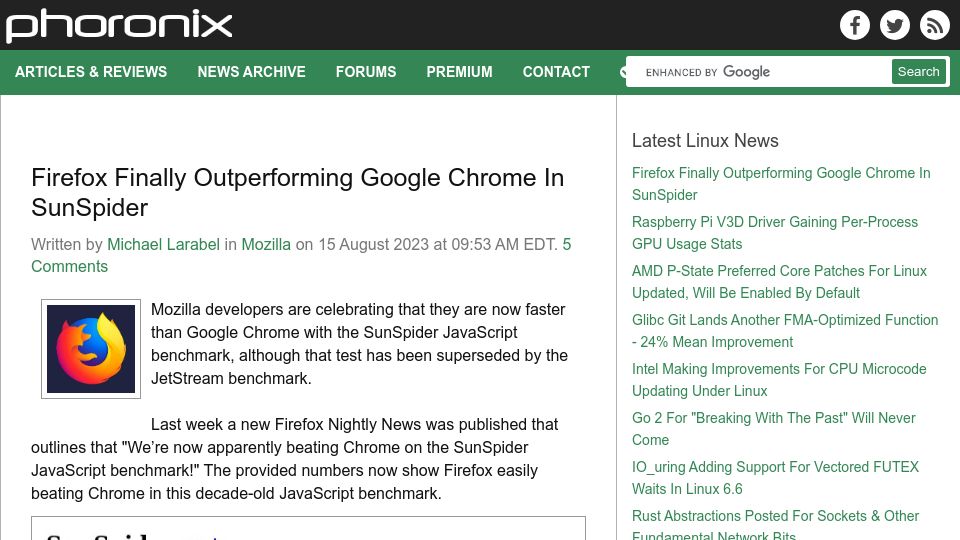Open IO_uring Vectored FUTEX Waits link
The image size is (960, 540).
776,478
